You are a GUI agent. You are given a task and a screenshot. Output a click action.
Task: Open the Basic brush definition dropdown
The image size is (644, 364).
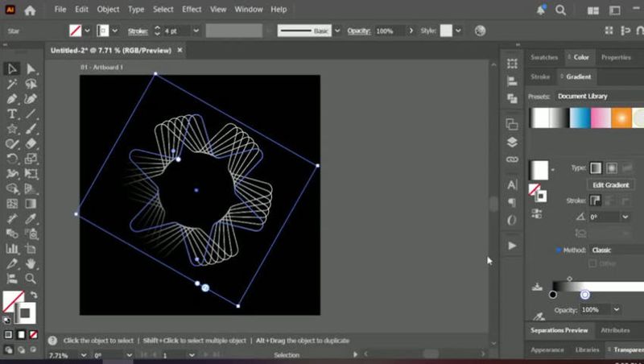click(x=337, y=31)
